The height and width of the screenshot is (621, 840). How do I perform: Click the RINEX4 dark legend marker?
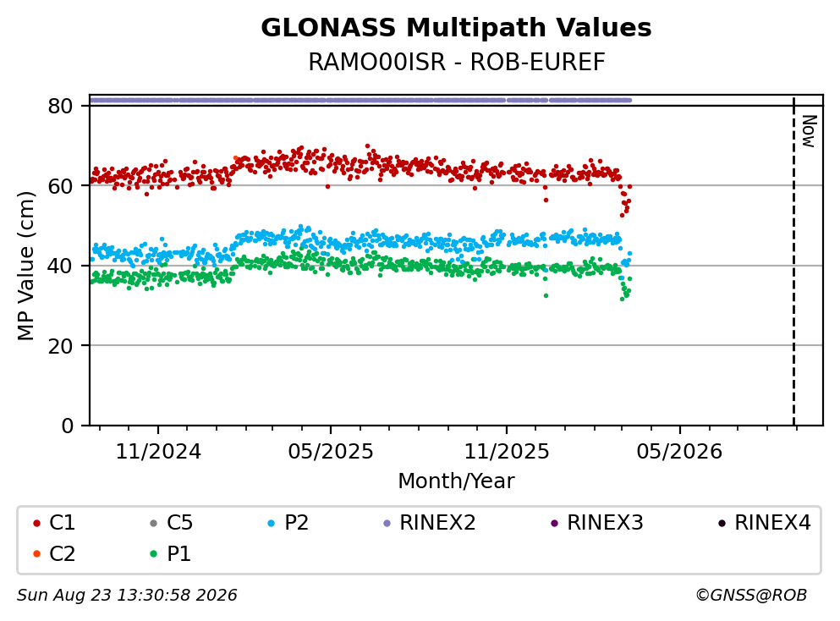(722, 523)
